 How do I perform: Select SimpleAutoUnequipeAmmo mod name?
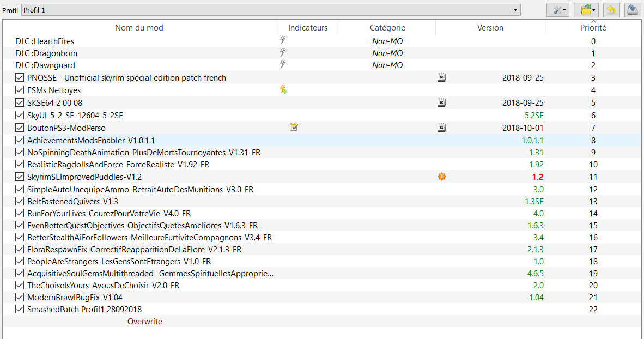140,190
